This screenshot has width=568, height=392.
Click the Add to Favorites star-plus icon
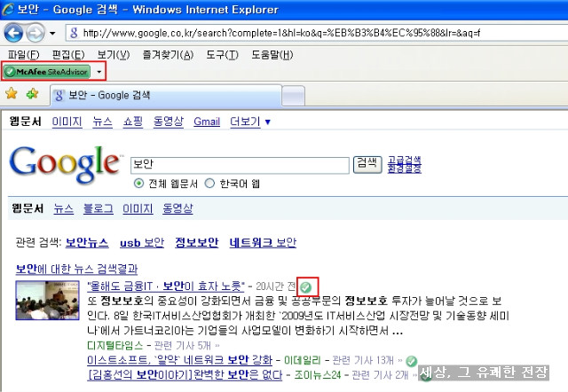click(x=32, y=94)
